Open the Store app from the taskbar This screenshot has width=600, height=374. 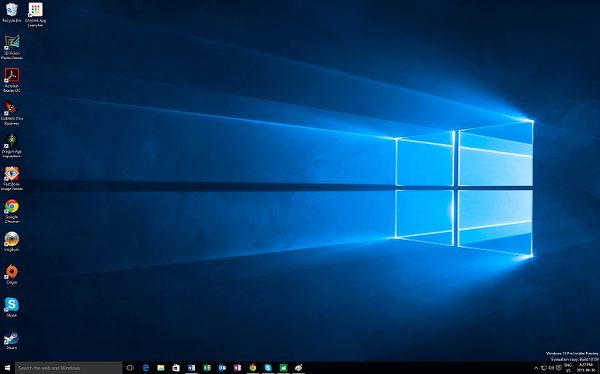[176, 368]
